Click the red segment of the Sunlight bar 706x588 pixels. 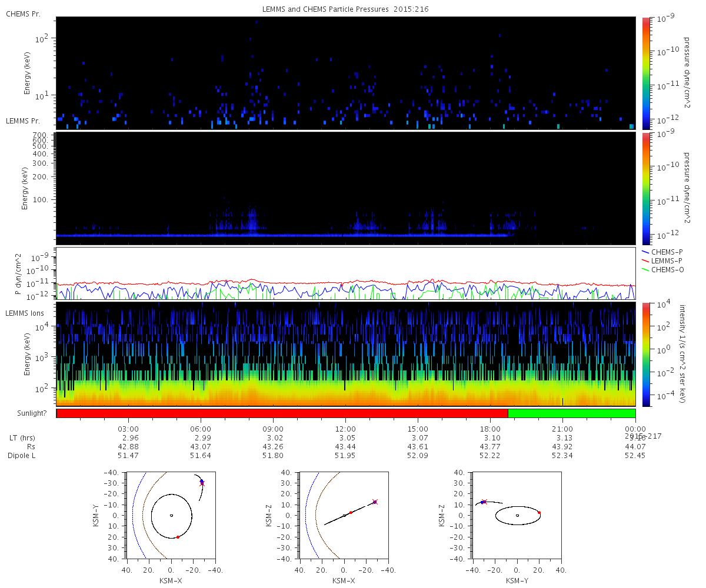[x=282, y=413]
